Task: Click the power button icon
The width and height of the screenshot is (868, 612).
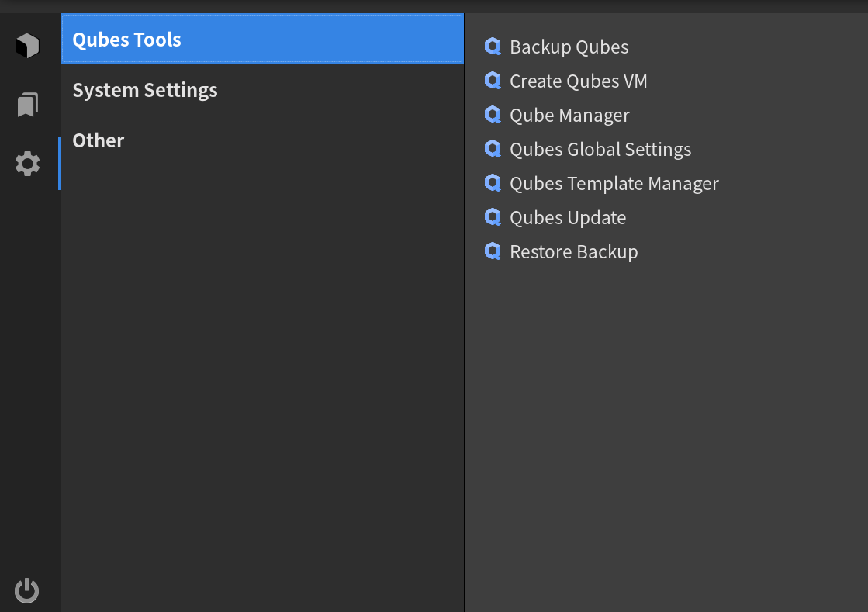Action: 27,590
